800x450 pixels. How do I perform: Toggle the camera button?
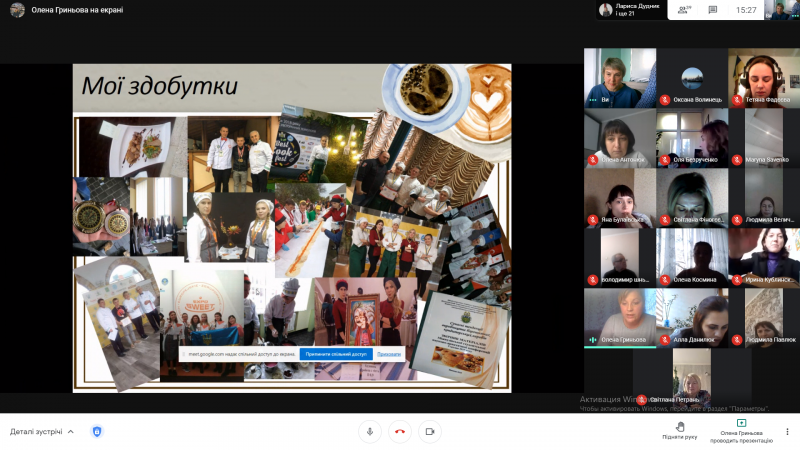430,432
